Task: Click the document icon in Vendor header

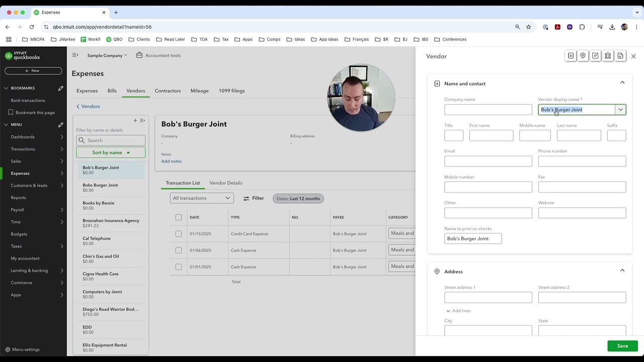Action: click(x=620, y=56)
